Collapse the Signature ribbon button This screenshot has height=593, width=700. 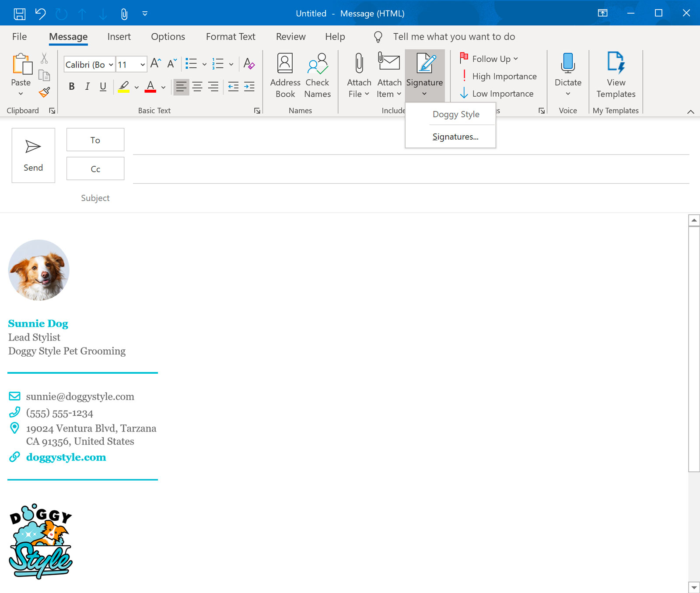point(424,76)
